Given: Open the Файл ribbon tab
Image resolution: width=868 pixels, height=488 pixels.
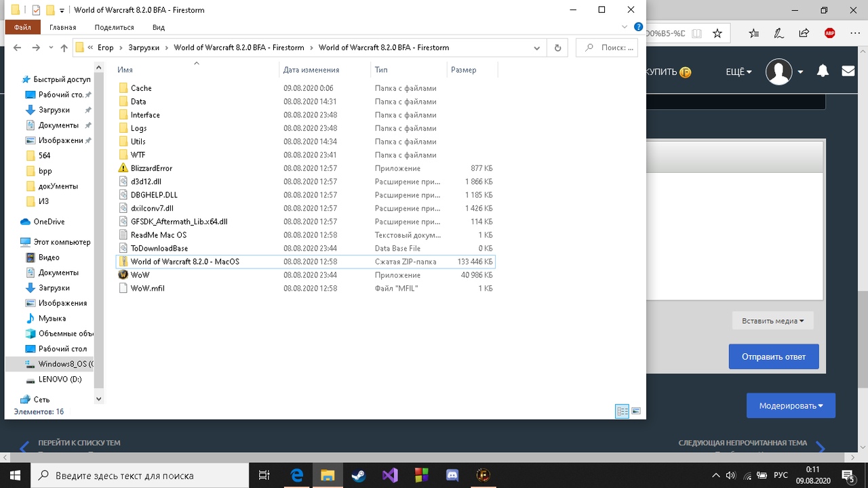Looking at the screenshot, I should (22, 27).
